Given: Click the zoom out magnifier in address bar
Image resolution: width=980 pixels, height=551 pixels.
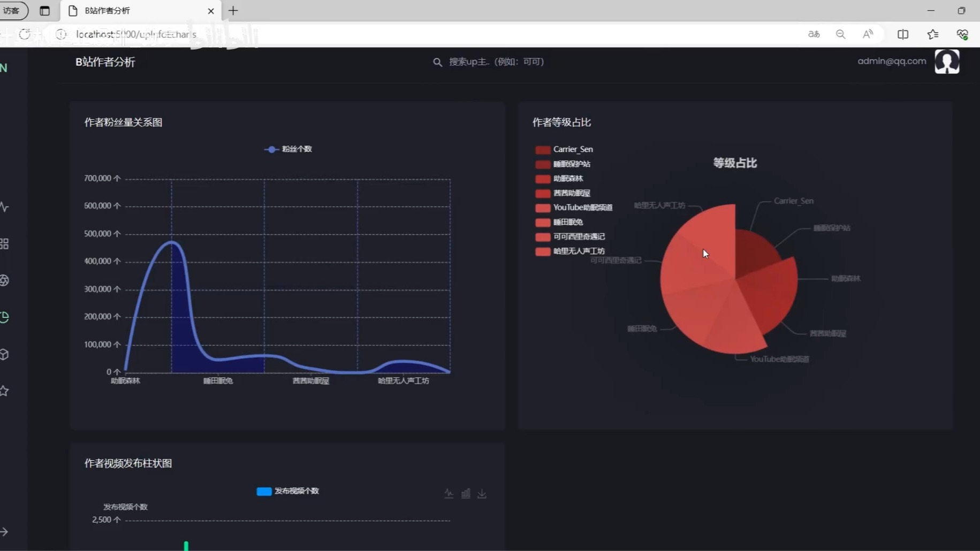Looking at the screenshot, I should [840, 34].
